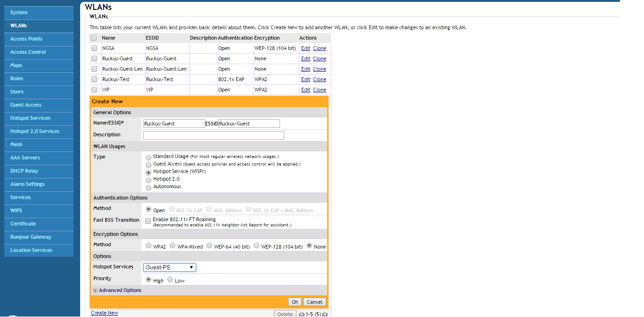Open DHCP Relay settings
Screen dimensions: 644x317
[x=39, y=171]
